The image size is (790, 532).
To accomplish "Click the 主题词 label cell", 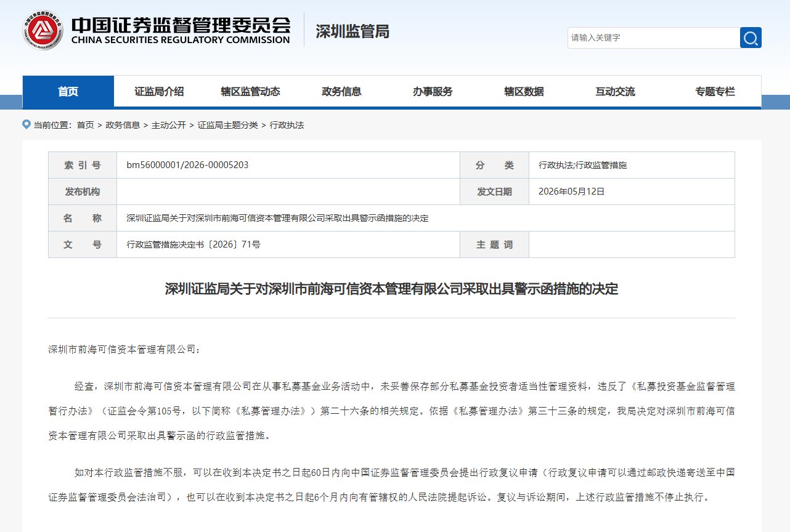I will (495, 244).
